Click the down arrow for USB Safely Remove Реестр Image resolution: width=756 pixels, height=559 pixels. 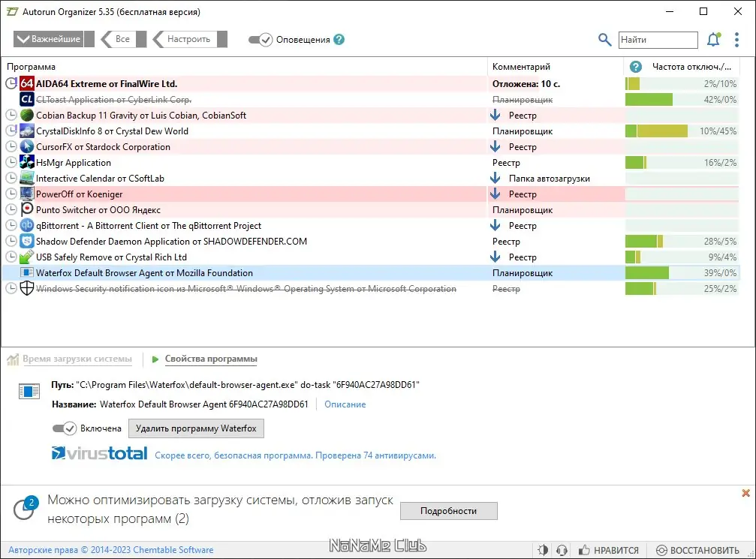[x=495, y=257]
